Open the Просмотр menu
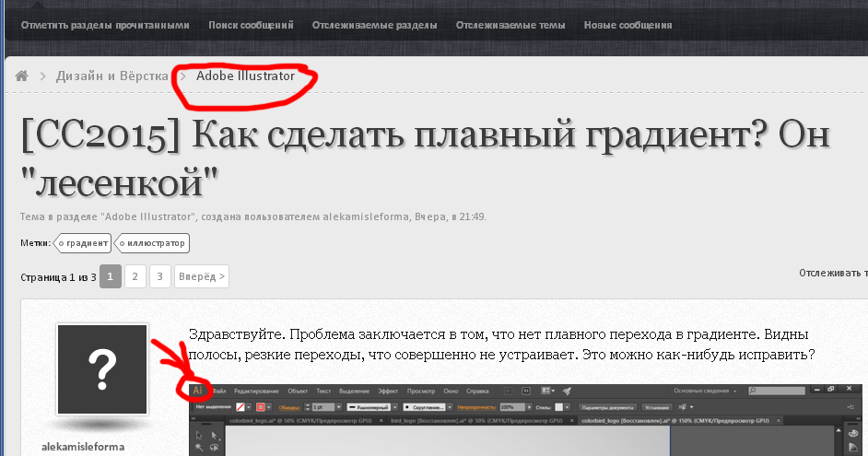 (421, 392)
